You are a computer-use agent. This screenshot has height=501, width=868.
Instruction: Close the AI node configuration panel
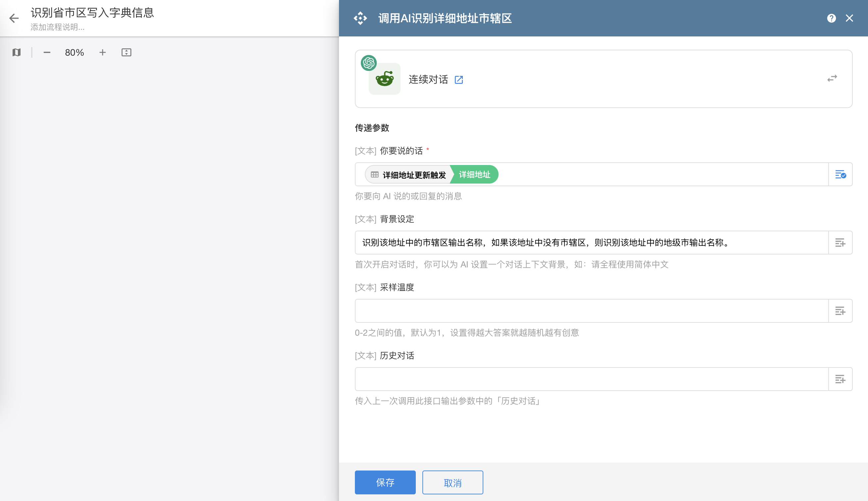tap(849, 18)
